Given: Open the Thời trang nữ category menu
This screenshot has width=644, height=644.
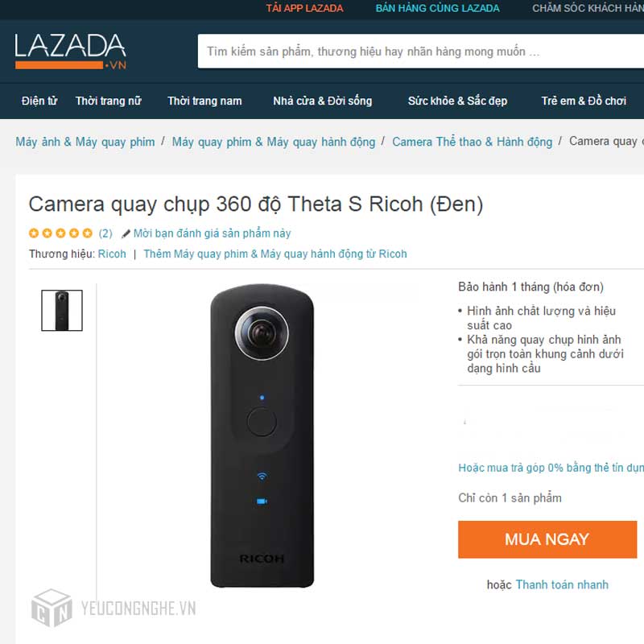Looking at the screenshot, I should pos(109,101).
